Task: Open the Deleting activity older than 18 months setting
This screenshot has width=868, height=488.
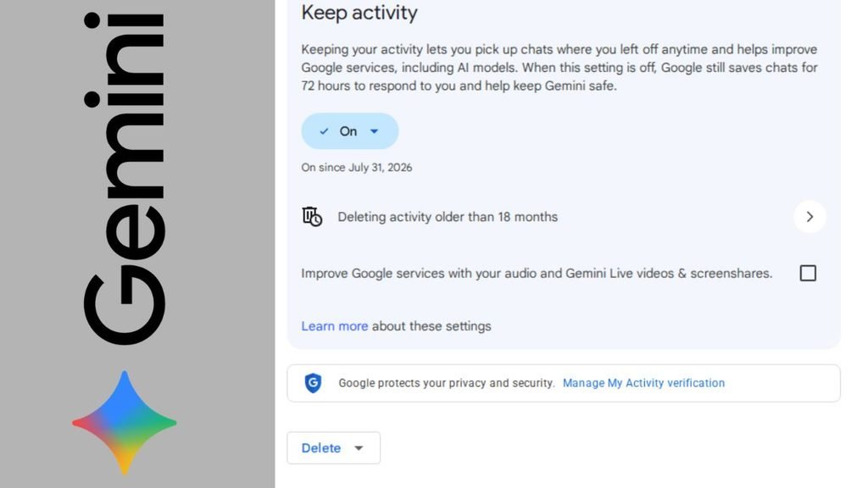Action: pos(564,216)
